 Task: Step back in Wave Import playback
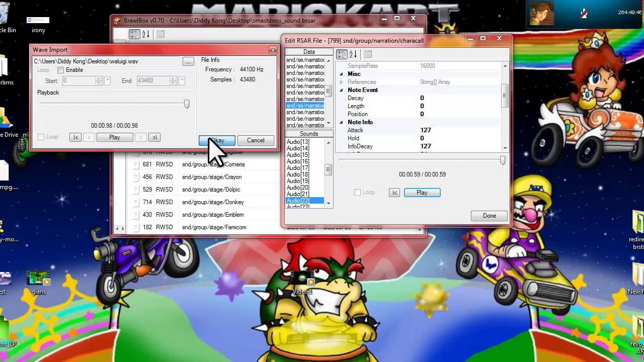[89, 137]
